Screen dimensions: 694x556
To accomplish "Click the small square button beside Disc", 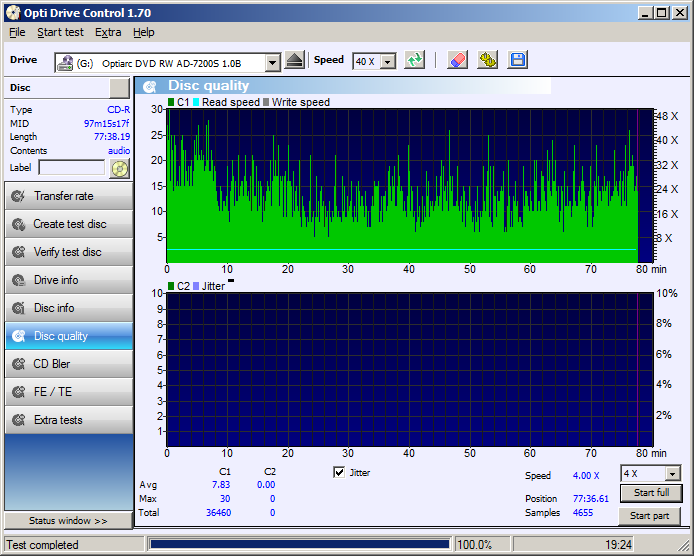I will (119, 88).
